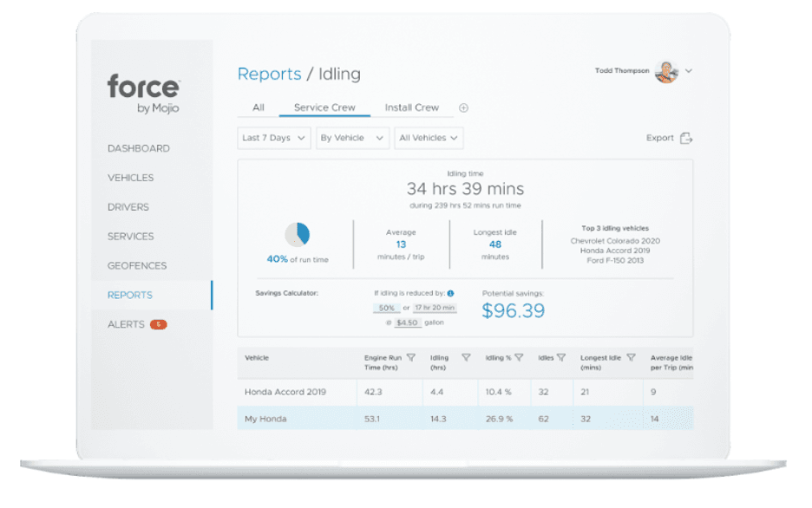Open the Export icon in Reports
This screenshot has width=812, height=508.
click(688, 138)
